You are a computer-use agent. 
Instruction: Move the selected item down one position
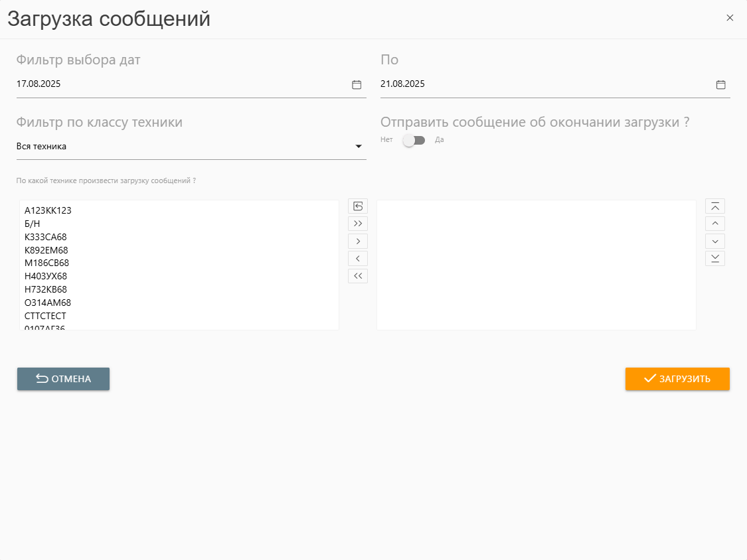715,241
